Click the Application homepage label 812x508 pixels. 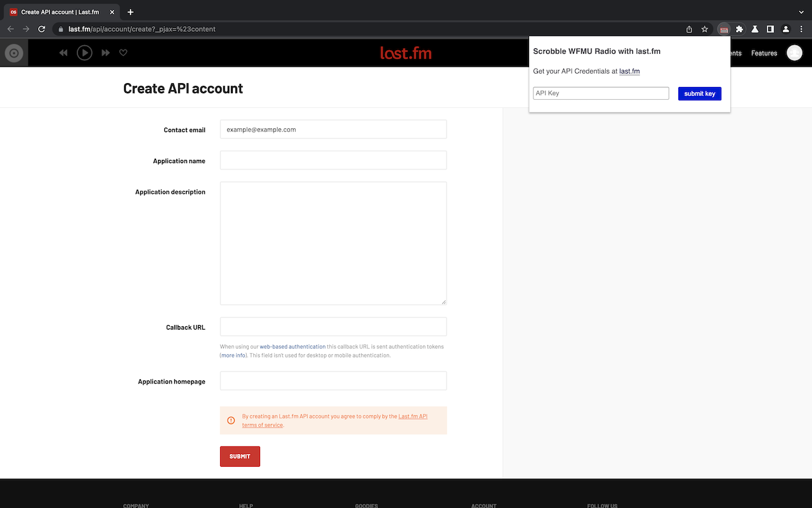pyautogui.click(x=172, y=382)
